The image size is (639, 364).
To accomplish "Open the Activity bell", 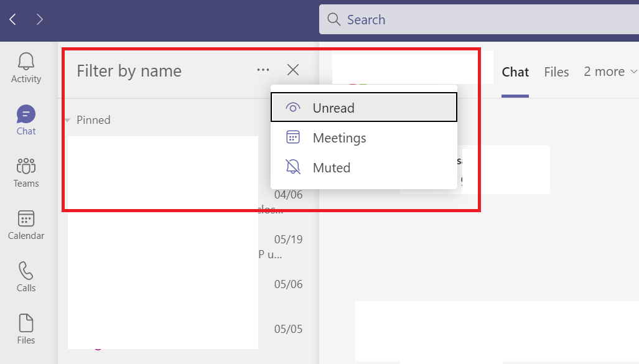I will pos(26,68).
